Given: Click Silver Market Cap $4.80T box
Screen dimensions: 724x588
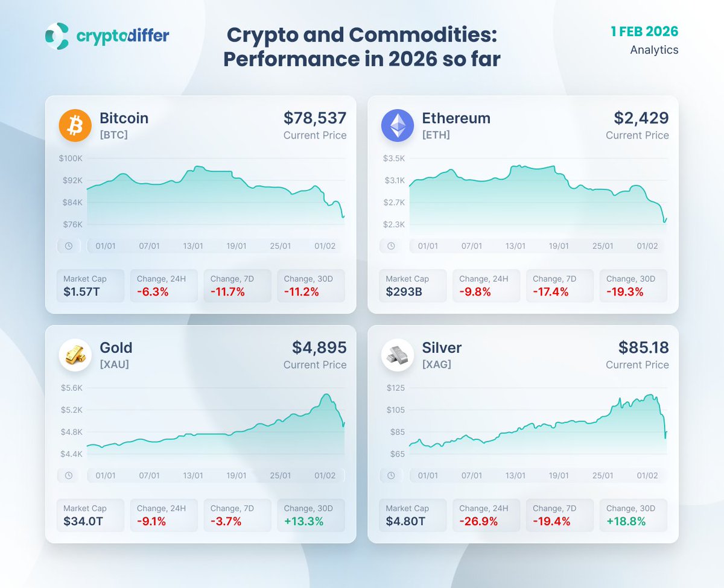Looking at the screenshot, I should point(413,515).
